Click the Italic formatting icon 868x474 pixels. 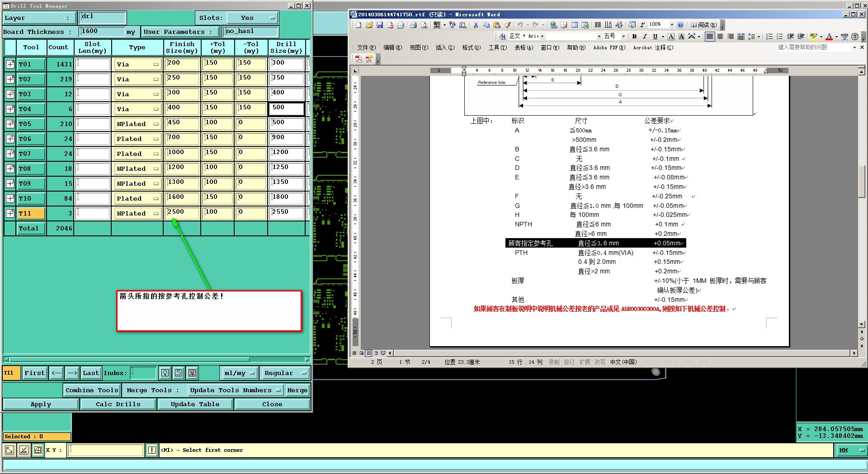[x=645, y=37]
